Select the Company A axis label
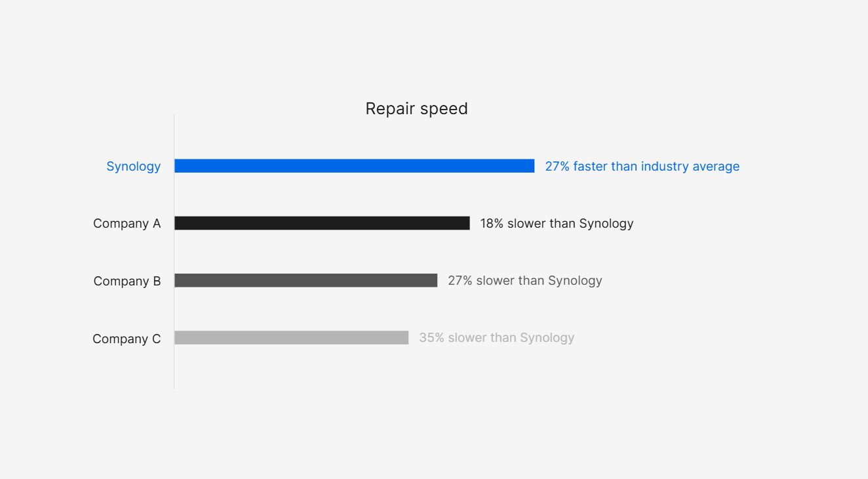The image size is (868, 479). (x=127, y=224)
